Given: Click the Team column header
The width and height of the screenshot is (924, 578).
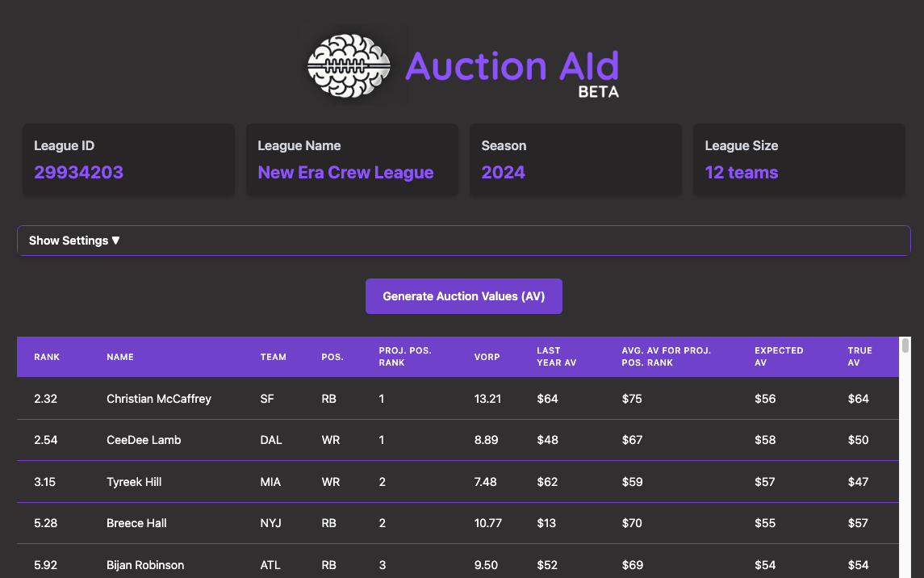Looking at the screenshot, I should click(x=273, y=357).
